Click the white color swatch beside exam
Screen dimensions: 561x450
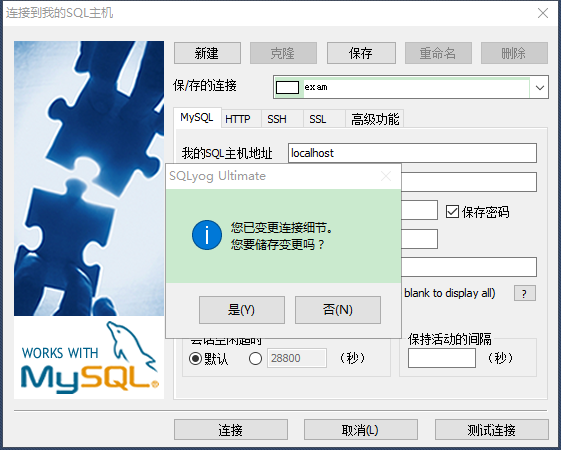pyautogui.click(x=287, y=87)
